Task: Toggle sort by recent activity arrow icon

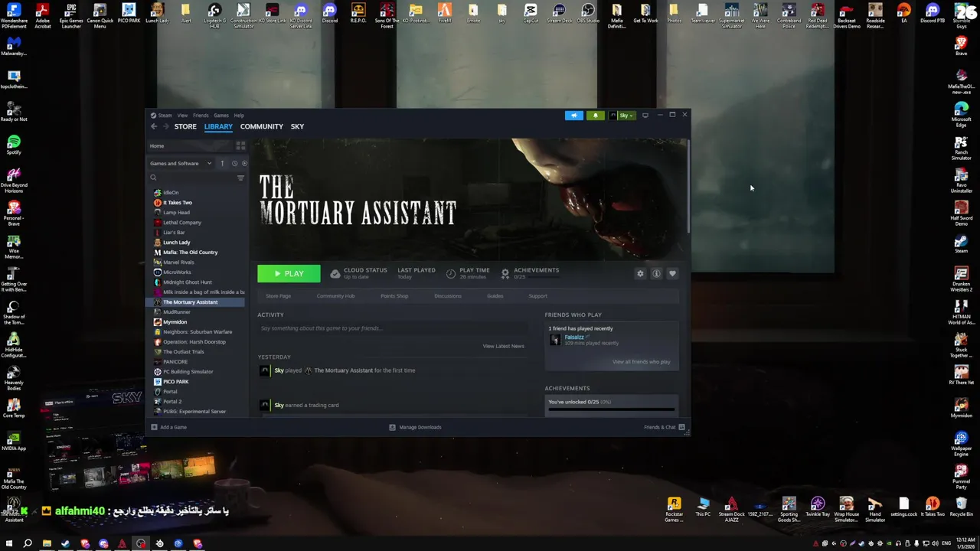Action: point(222,163)
